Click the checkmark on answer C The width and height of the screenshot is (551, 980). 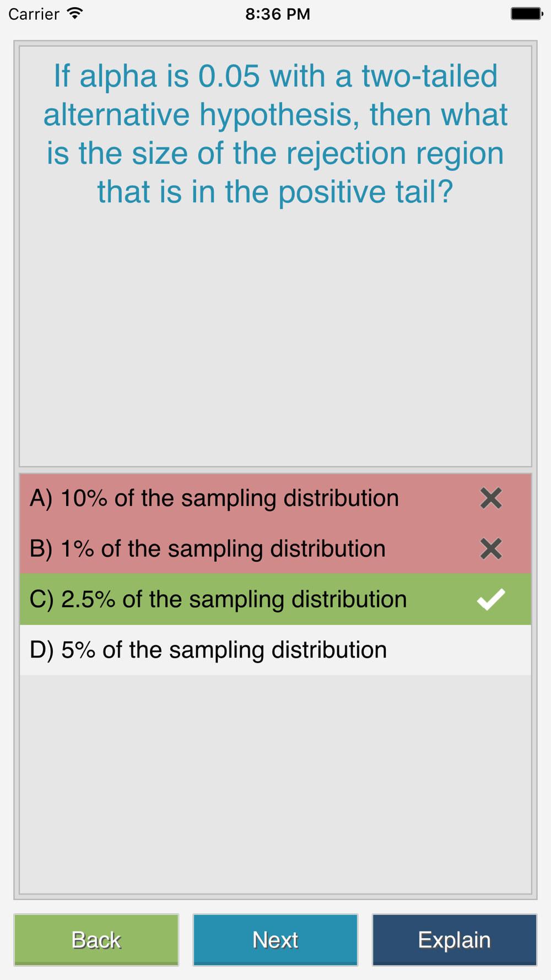point(490,600)
